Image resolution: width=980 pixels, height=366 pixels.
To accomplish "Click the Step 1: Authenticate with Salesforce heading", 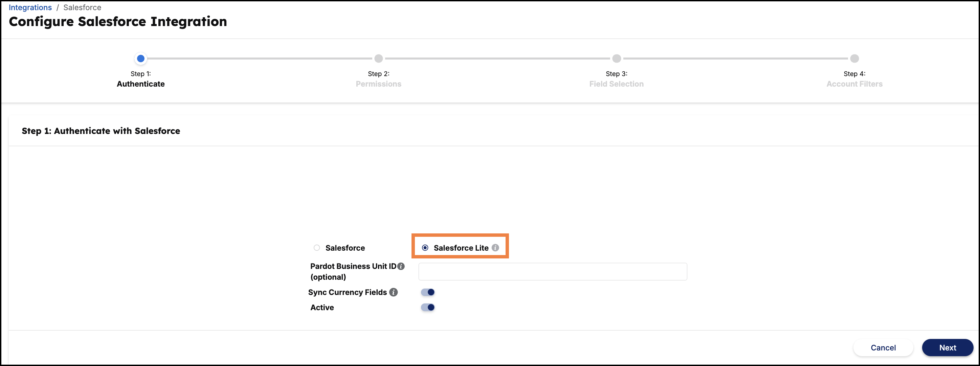I will (101, 131).
